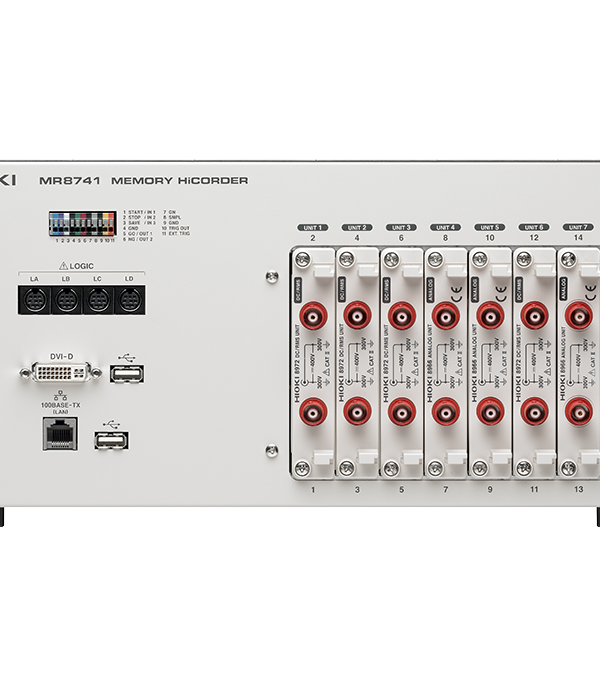
Task: Click the USB symbol above the lower USB port
Action: click(x=111, y=424)
